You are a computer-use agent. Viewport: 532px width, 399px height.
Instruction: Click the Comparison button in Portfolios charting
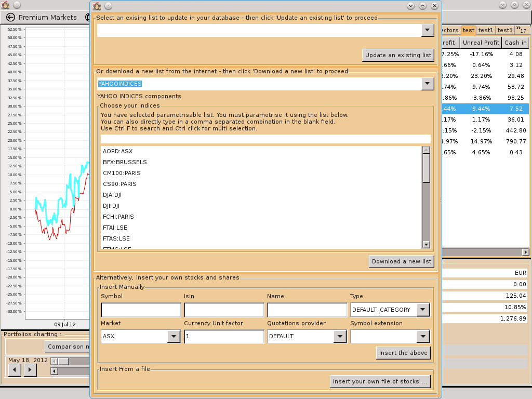pos(68,347)
